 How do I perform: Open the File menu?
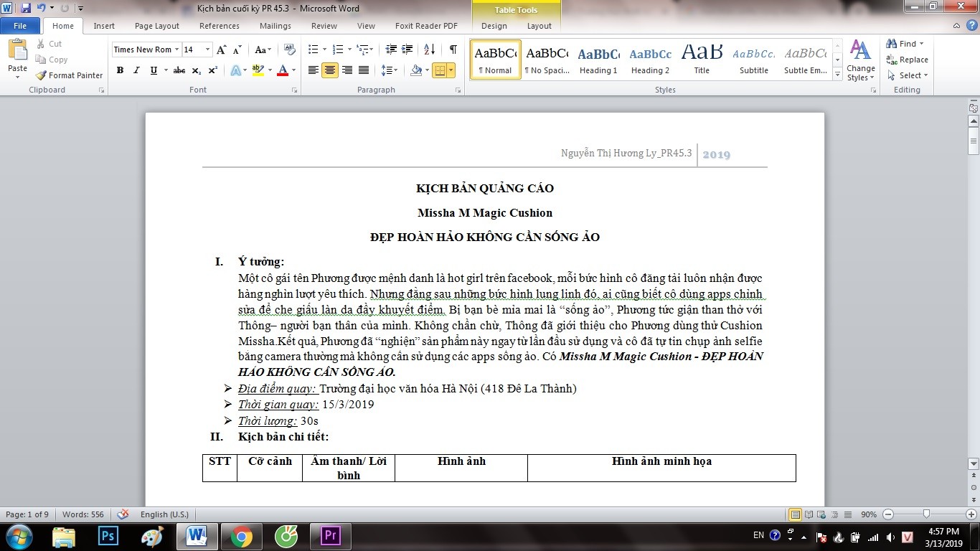tap(20, 26)
